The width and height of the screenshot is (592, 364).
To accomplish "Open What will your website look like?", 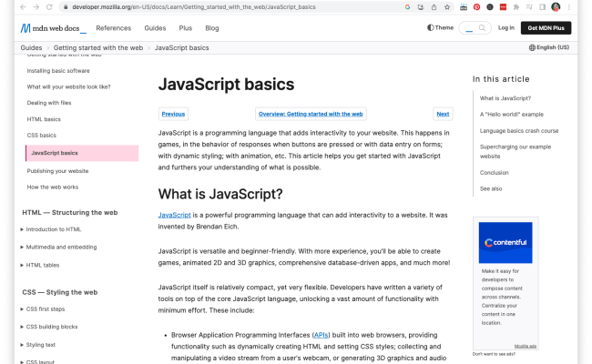I will (68, 86).
